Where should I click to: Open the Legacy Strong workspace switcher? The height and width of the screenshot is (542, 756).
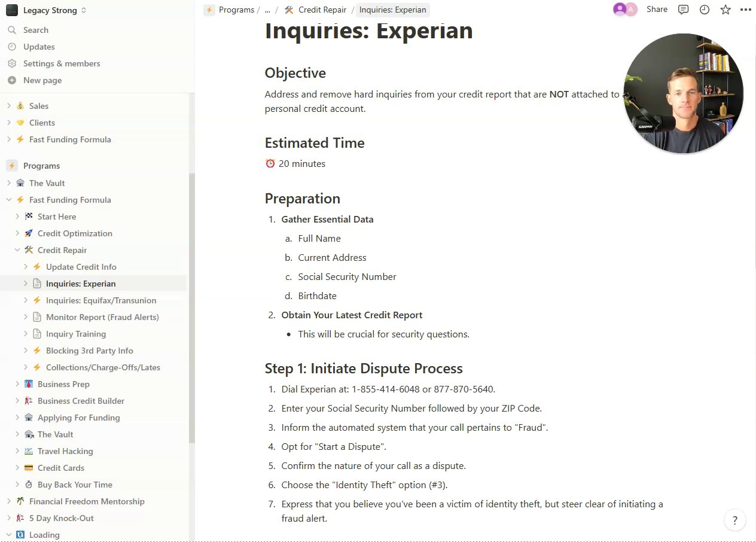click(47, 10)
